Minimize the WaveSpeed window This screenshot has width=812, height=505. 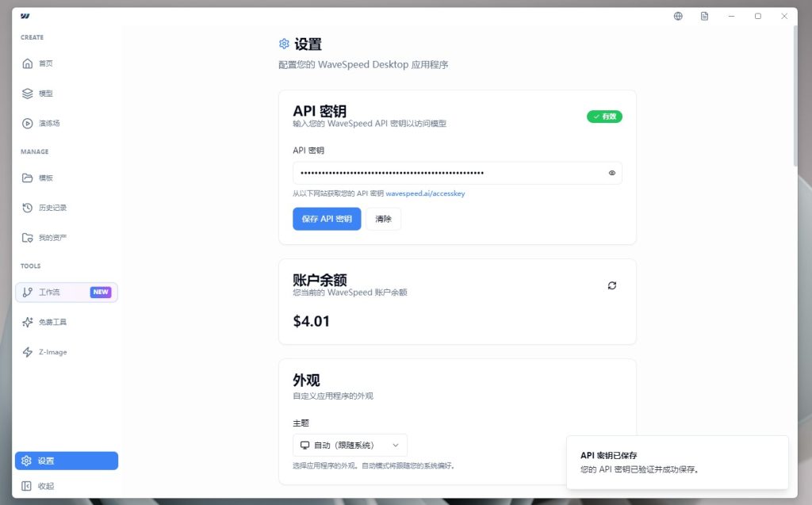[x=731, y=16]
